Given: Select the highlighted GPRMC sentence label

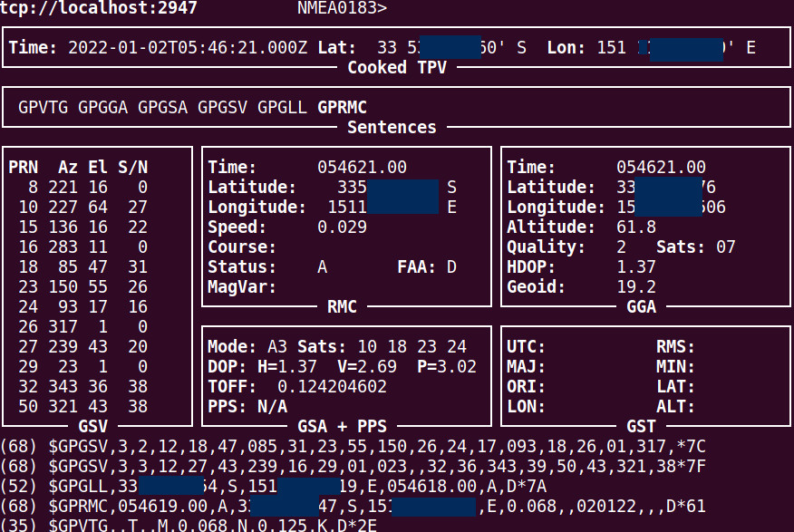Looking at the screenshot, I should point(342,108).
